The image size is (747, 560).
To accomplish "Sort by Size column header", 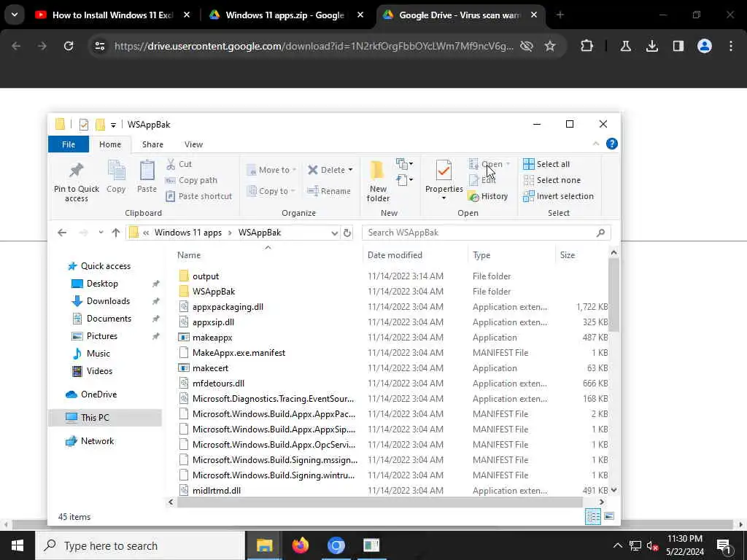I will coord(568,255).
